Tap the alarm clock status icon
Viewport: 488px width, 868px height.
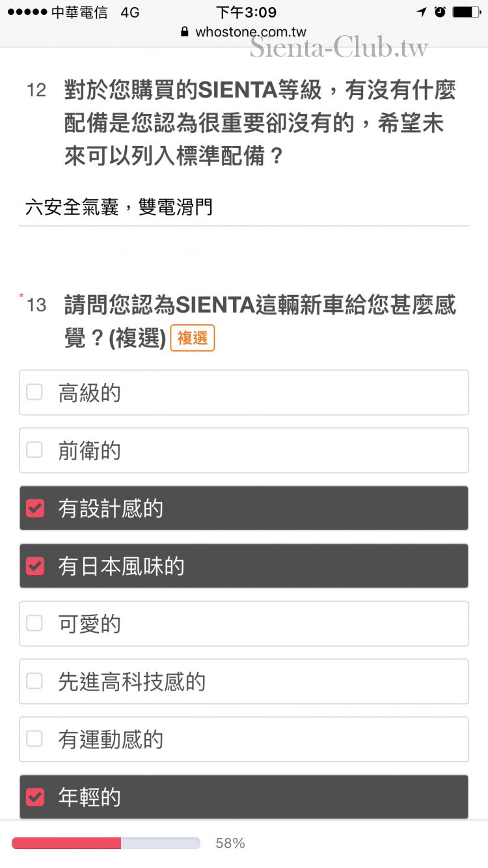tap(440, 12)
